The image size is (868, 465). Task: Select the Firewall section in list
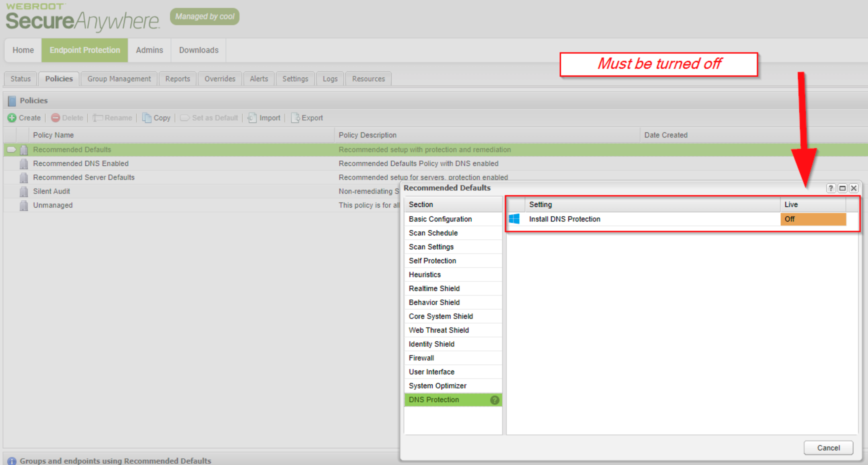pos(421,358)
